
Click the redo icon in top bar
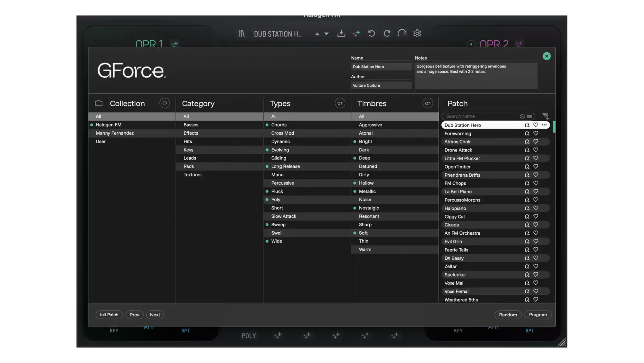(x=387, y=34)
